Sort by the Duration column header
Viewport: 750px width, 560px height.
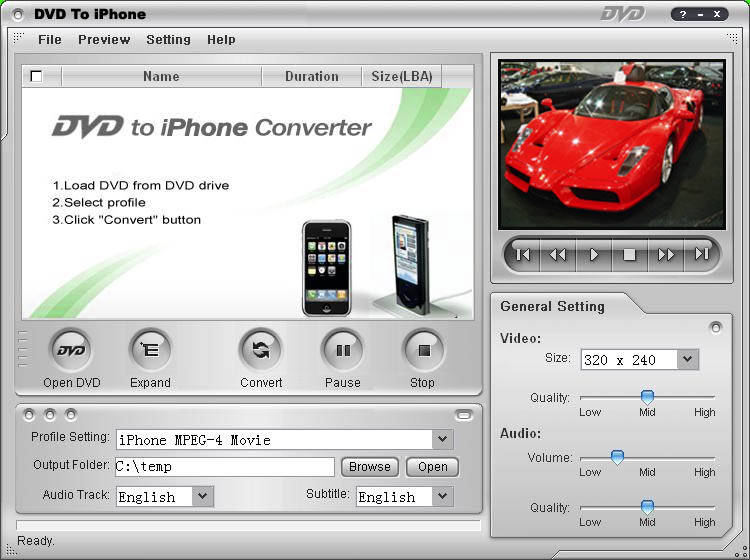click(311, 77)
